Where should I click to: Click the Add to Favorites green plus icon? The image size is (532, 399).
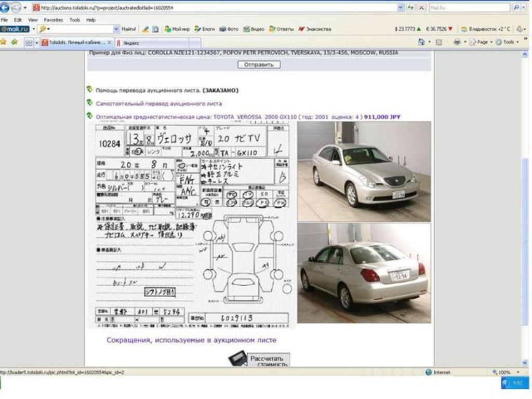click(14, 42)
